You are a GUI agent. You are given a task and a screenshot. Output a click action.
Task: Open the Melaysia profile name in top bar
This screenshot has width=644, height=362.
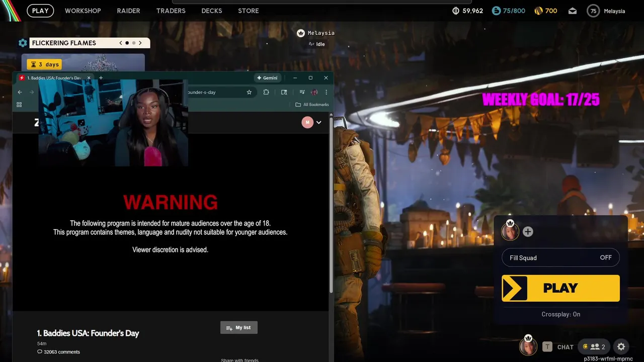[x=614, y=11]
